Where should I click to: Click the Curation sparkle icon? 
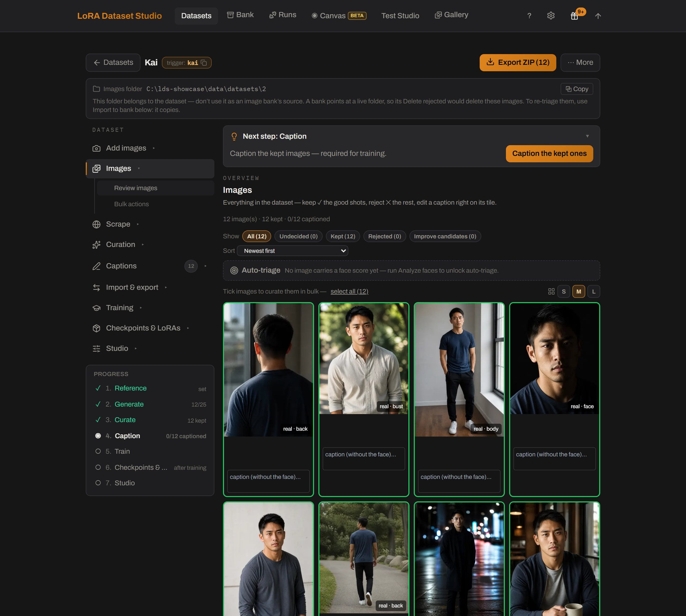(96, 245)
